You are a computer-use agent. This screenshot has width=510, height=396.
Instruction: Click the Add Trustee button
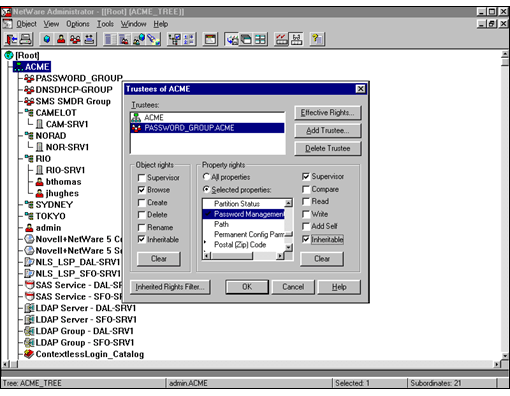[328, 131]
